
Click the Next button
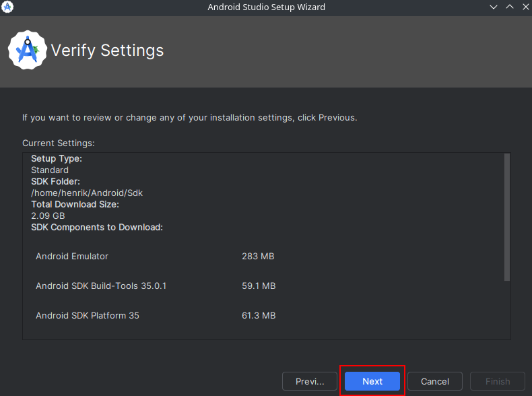coord(372,381)
